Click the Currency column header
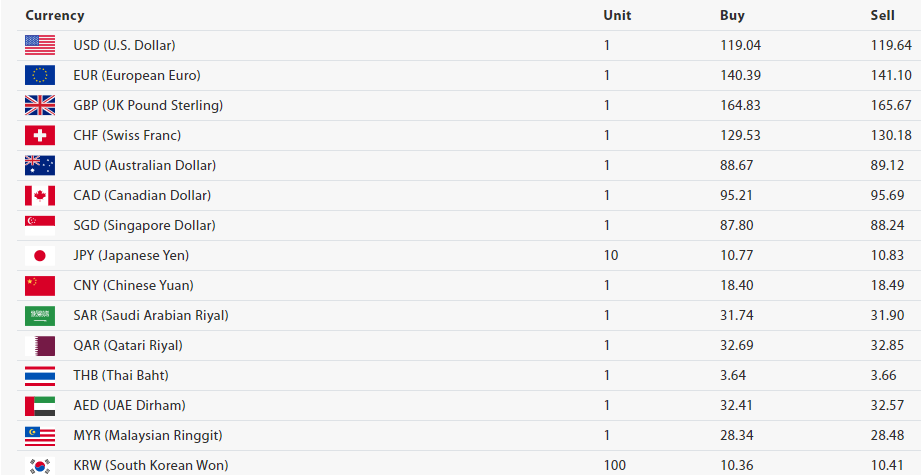 [x=55, y=15]
